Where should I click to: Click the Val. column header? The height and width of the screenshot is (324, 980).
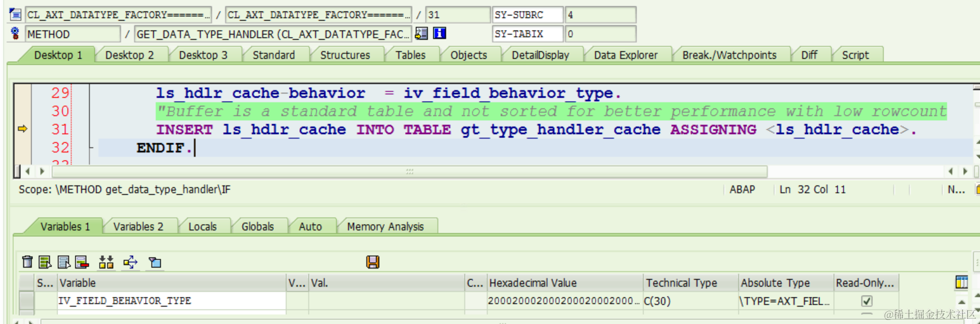point(387,282)
